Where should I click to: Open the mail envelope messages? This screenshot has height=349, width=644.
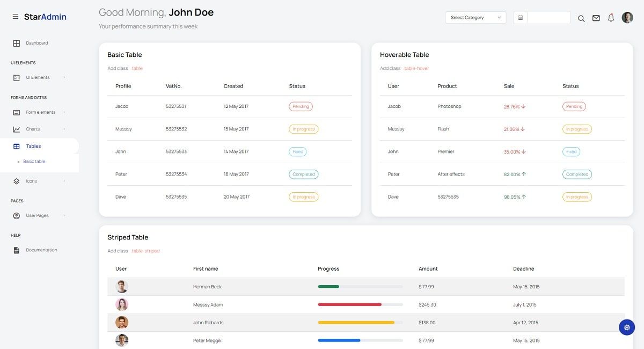[596, 18]
